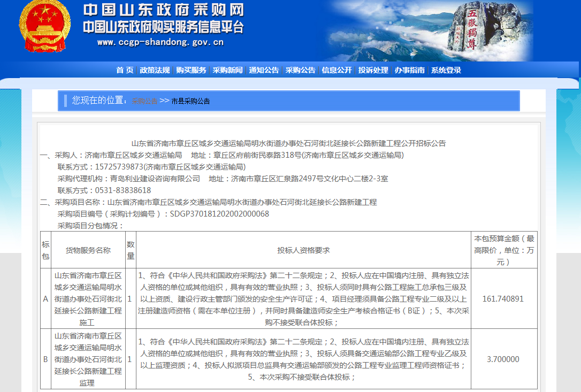Click the 本包预算金额 column header
The width and height of the screenshot is (581, 392).
click(x=504, y=250)
